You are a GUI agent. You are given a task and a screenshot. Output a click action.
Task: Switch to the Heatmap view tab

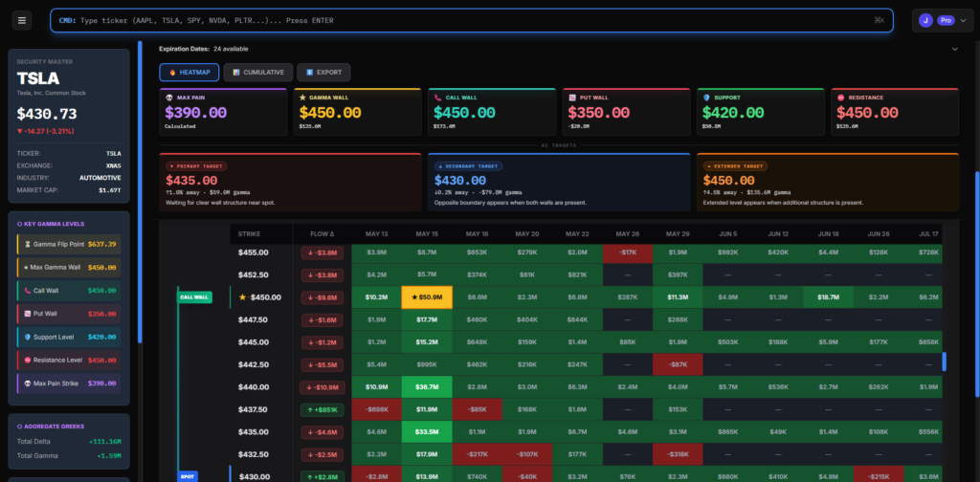click(x=189, y=73)
